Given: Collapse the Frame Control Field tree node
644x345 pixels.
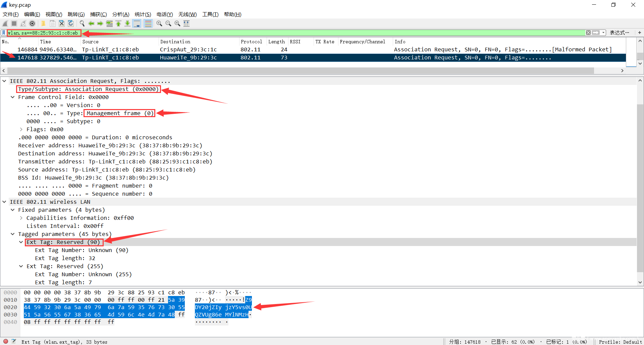Looking at the screenshot, I should pyautogui.click(x=13, y=97).
